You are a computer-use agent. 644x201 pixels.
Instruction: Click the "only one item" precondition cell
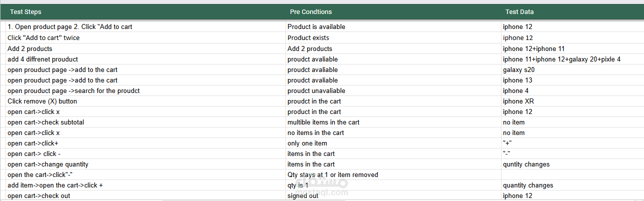307,143
